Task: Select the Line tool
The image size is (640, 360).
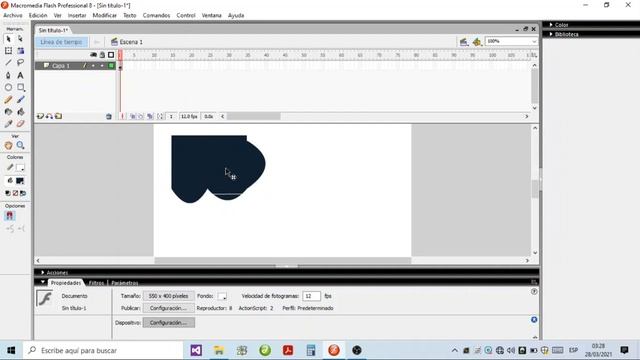Action: (8, 63)
